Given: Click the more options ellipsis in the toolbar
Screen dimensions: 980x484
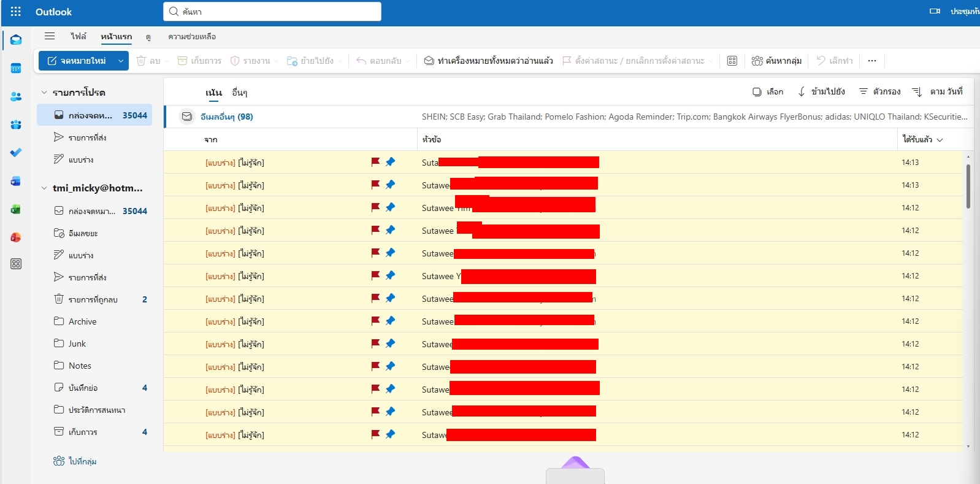Looking at the screenshot, I should pos(872,61).
